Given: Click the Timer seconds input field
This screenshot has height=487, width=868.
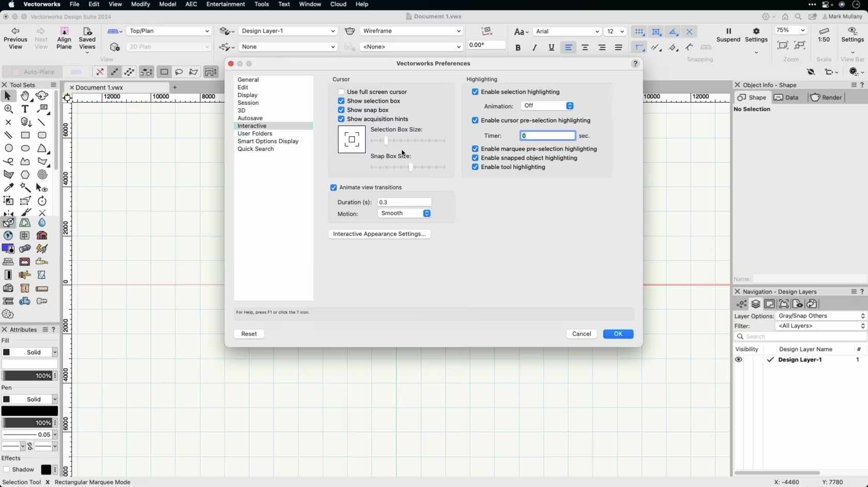Looking at the screenshot, I should point(548,136).
